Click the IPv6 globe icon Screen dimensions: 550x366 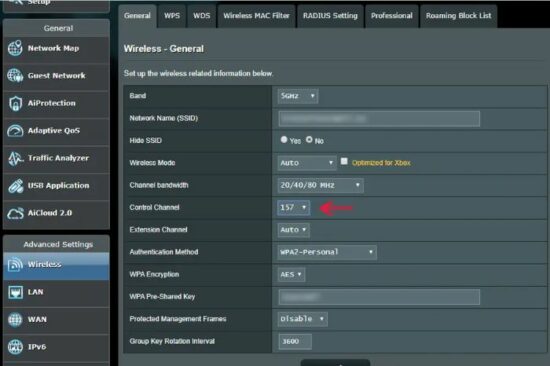pos(15,347)
